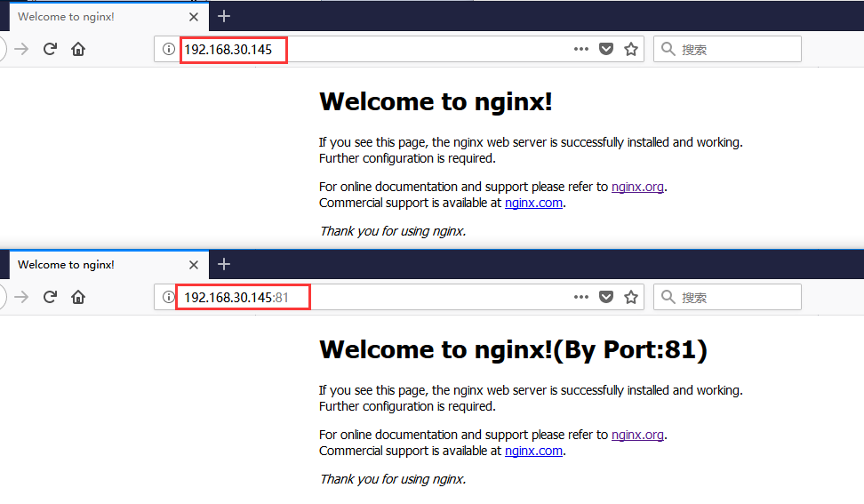Open nginx.org link on top page
The height and width of the screenshot is (504, 864).
637,187
